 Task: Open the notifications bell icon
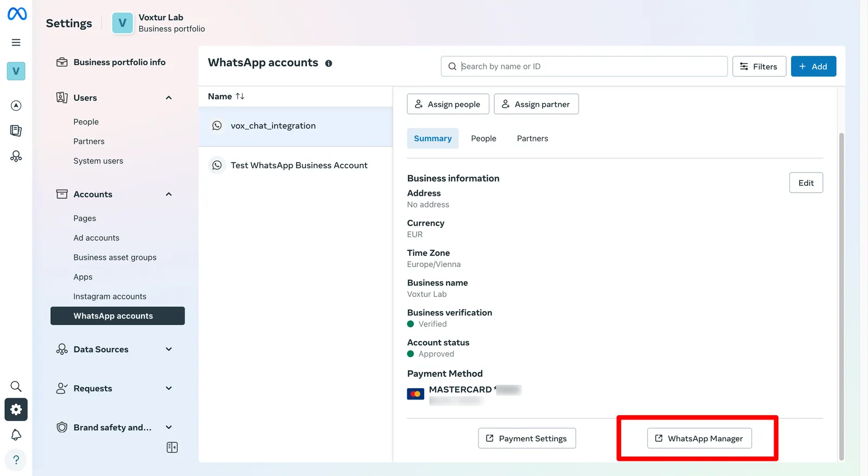pos(16,435)
